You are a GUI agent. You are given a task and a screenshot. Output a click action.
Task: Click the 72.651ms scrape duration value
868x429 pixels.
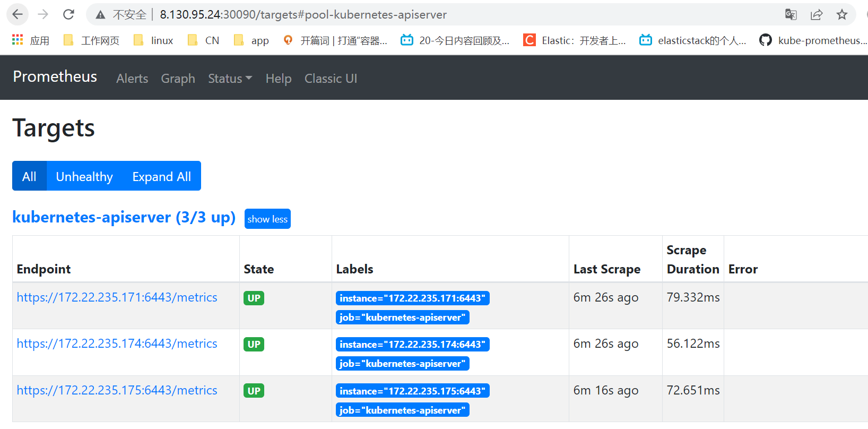693,390
